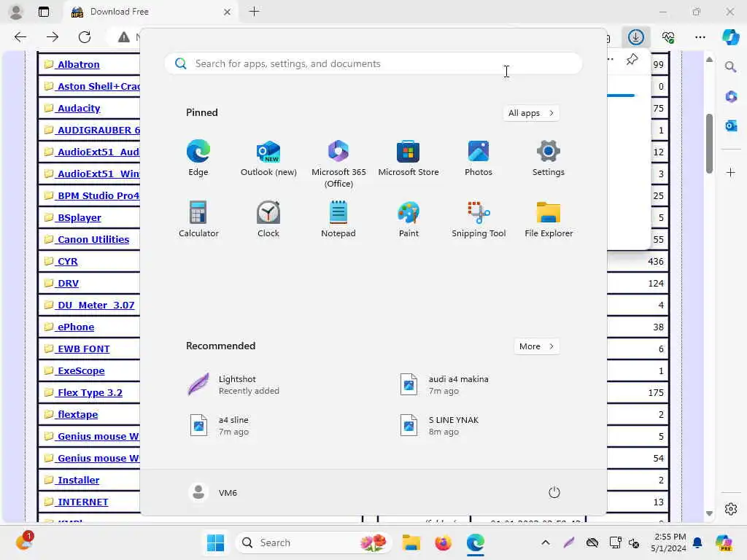Click insecure site warning icon in address bar
Screen dimensions: 747x560
pyautogui.click(x=124, y=36)
